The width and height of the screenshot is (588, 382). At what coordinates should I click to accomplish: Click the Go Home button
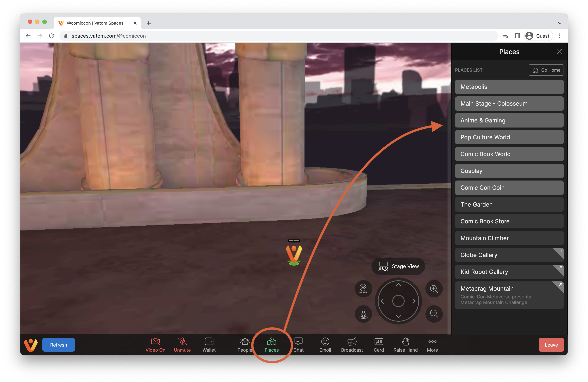click(546, 70)
